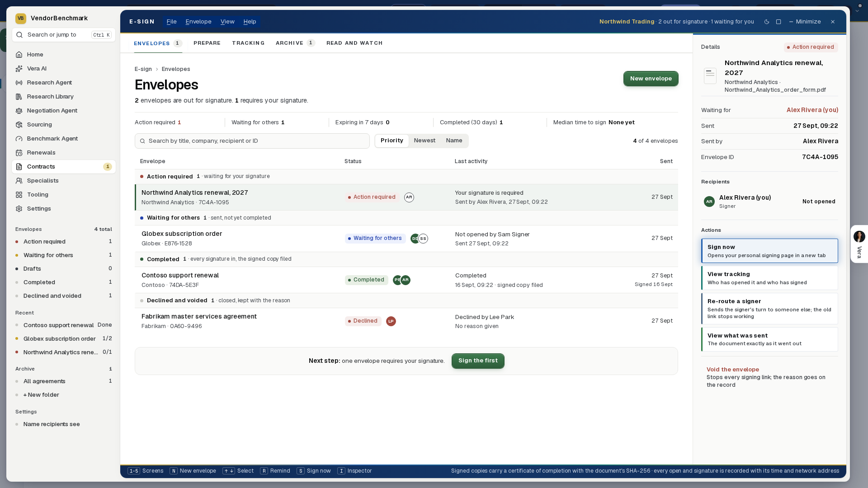868x488 pixels.
Task: Open Negotiation Agent scales icon
Action: pyautogui.click(x=19, y=111)
